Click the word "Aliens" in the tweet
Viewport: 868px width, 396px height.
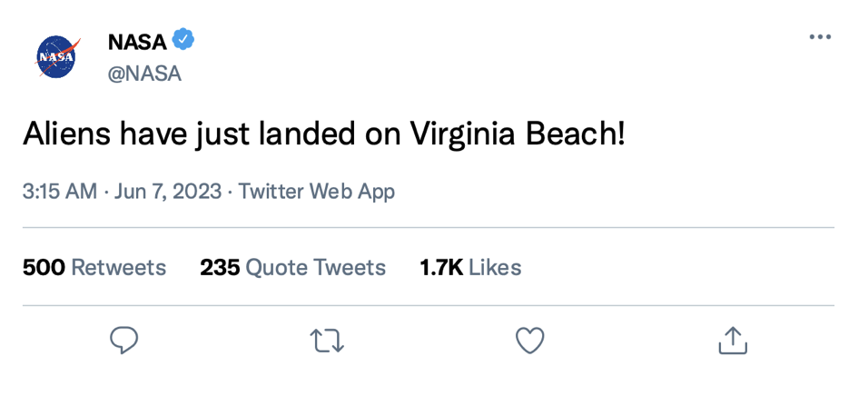[x=66, y=135]
